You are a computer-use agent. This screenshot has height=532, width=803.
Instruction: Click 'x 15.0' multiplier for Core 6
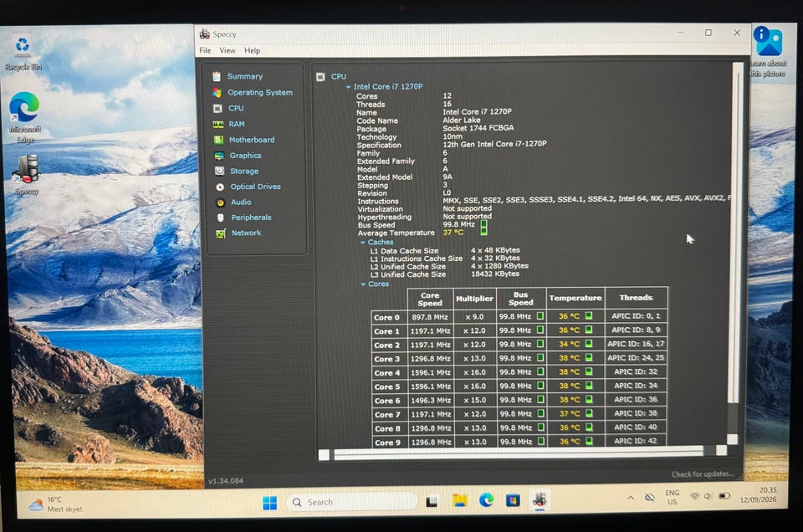pos(475,400)
